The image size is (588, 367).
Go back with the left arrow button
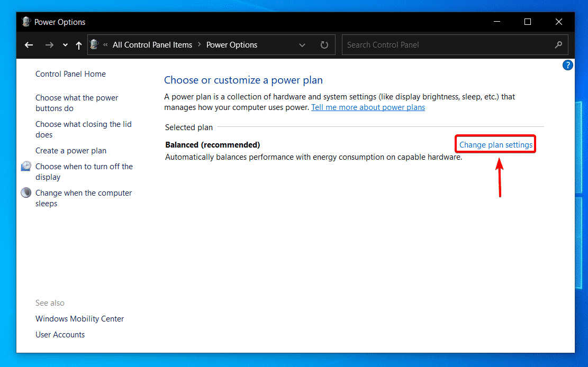coord(29,45)
